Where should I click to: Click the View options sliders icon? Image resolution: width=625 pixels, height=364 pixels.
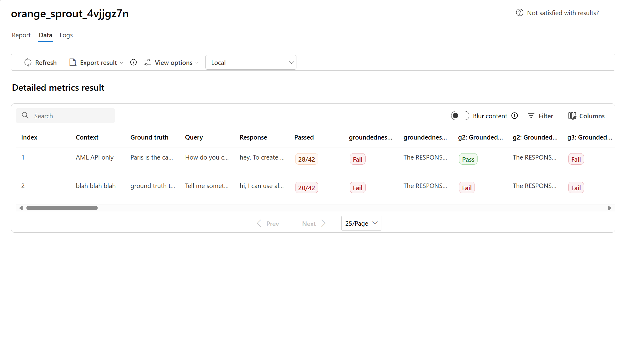147,62
